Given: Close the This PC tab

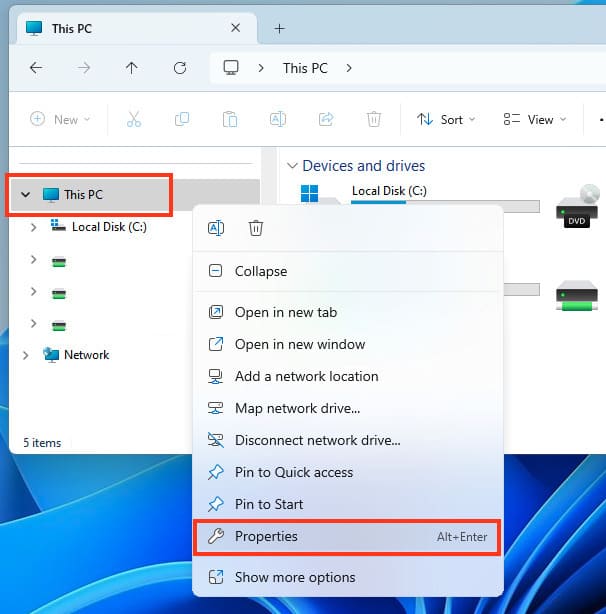Looking at the screenshot, I should pyautogui.click(x=235, y=28).
